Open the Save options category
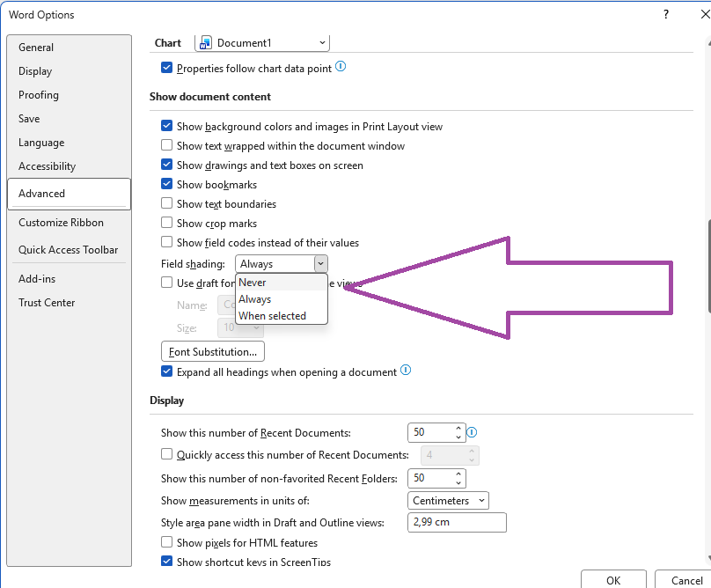This screenshot has width=711, height=588. [x=69, y=119]
